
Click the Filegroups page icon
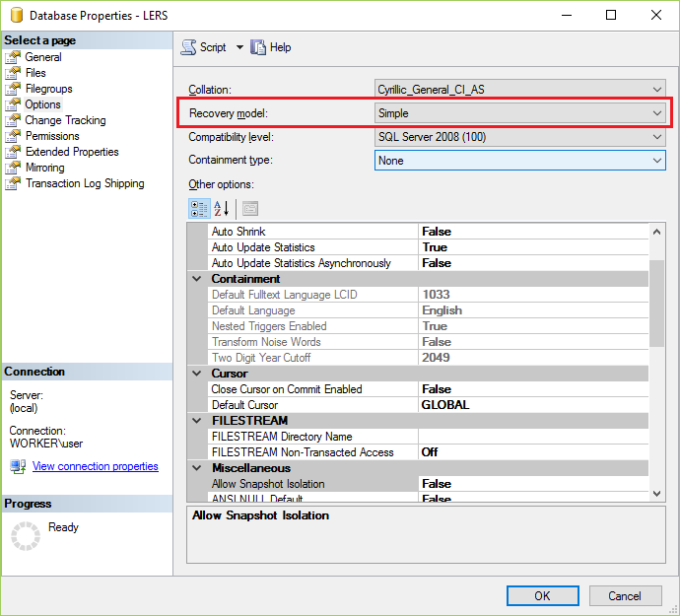(13, 89)
